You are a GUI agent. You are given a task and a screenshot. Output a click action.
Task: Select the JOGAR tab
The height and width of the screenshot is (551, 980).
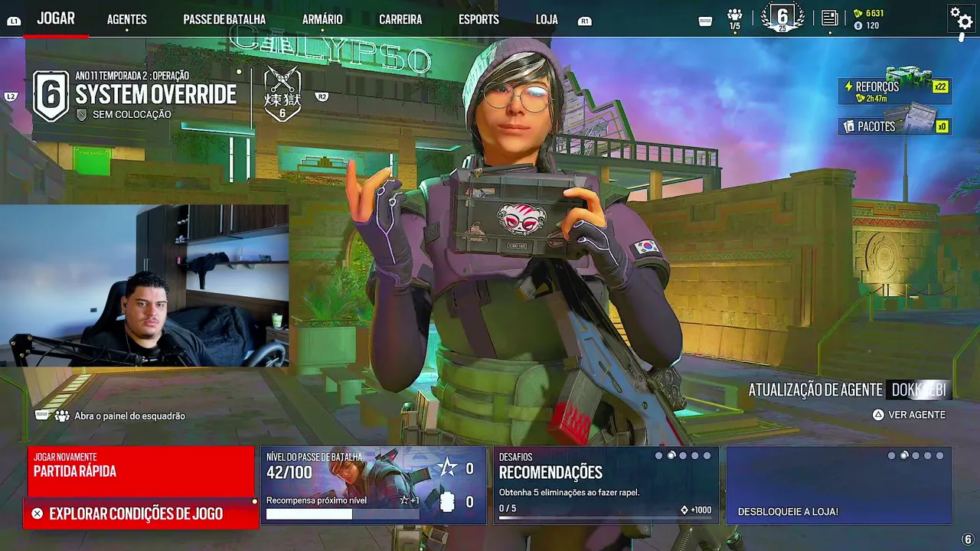click(56, 19)
